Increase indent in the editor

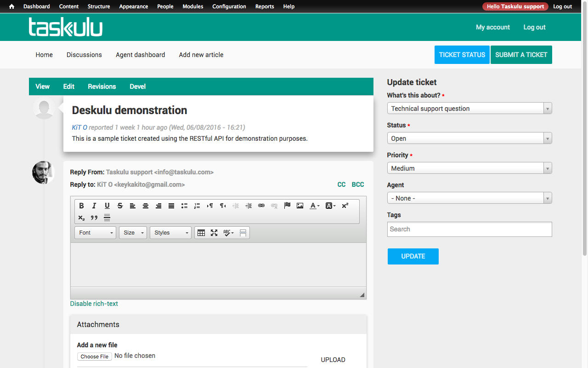pyautogui.click(x=249, y=206)
